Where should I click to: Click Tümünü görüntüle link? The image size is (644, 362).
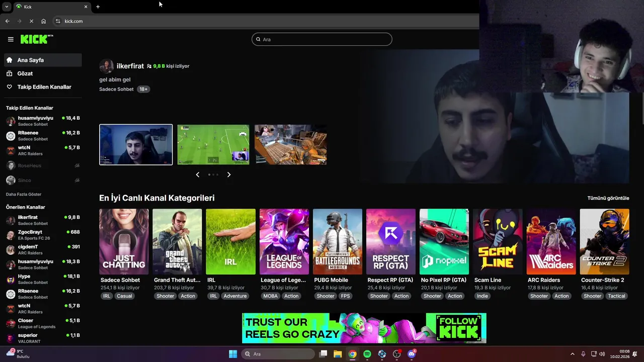pyautogui.click(x=608, y=198)
